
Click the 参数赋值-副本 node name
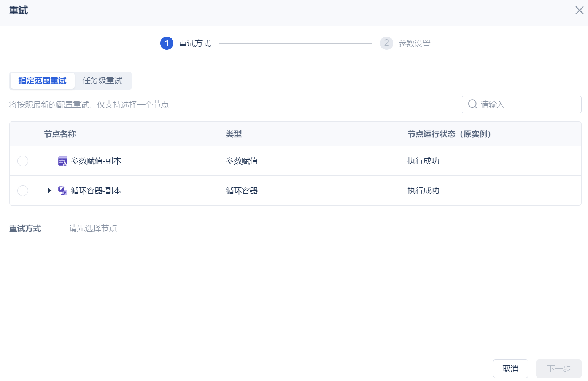point(96,161)
